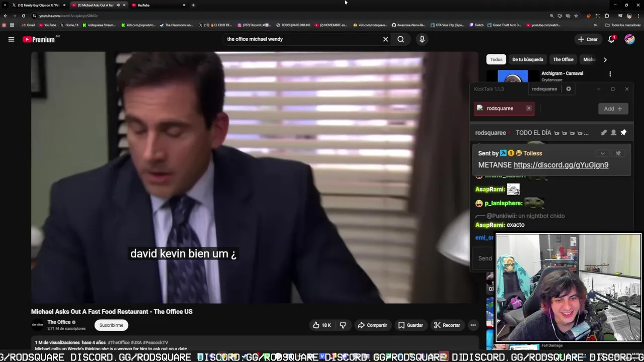Screen dimensions: 644x362
Task: Click the KickTalk pinned message pushpin icon
Action: [623, 133]
